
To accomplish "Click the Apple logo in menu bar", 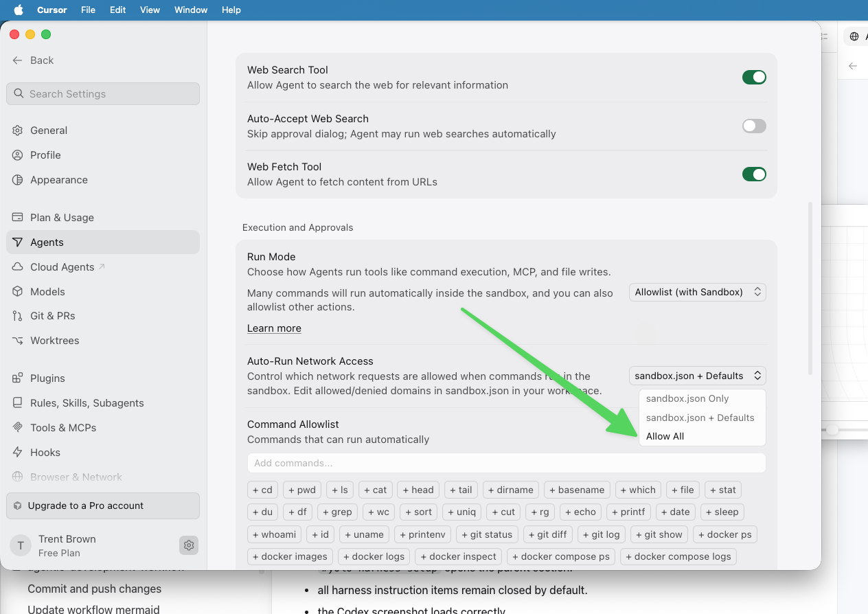I will tap(19, 10).
